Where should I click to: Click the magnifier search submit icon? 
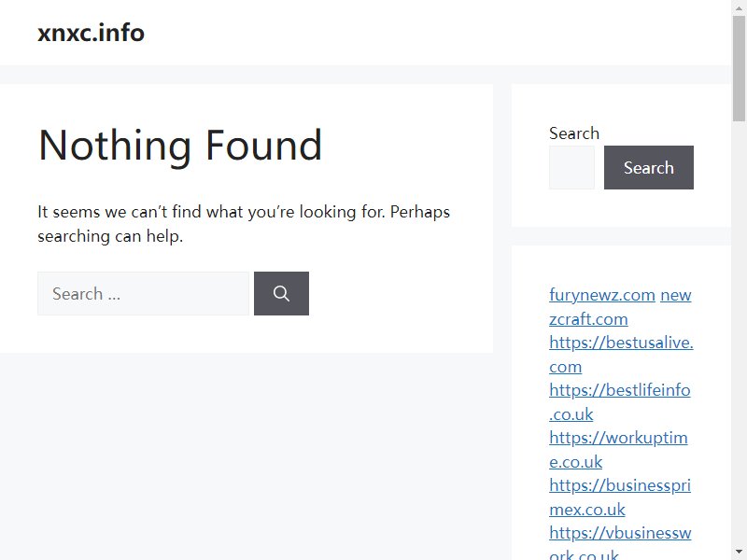pyautogui.click(x=281, y=293)
